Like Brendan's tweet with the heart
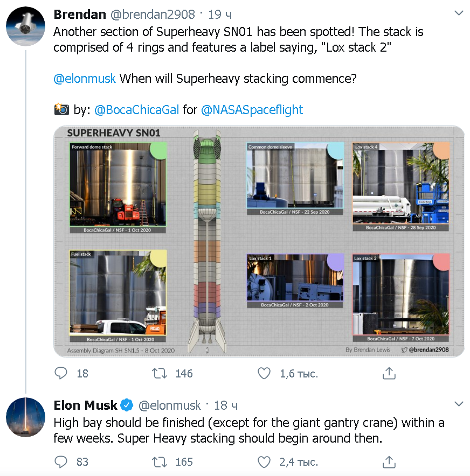Screen dimensions: 470x476 [264, 373]
